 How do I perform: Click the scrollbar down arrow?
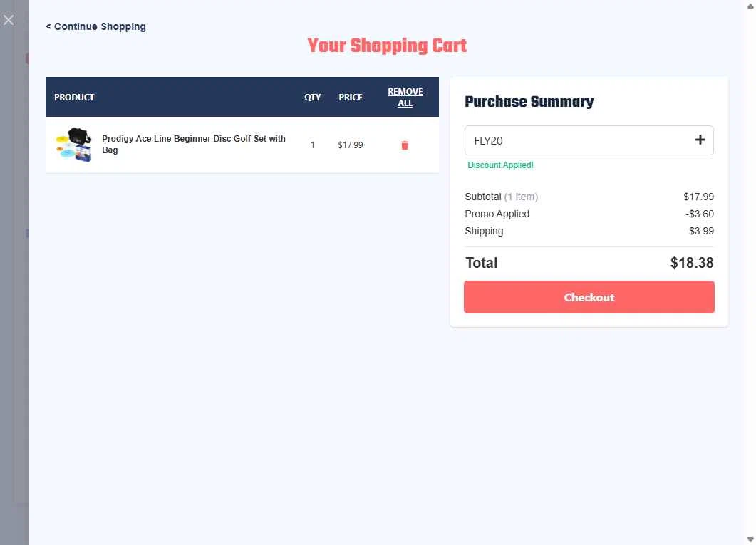(x=750, y=540)
